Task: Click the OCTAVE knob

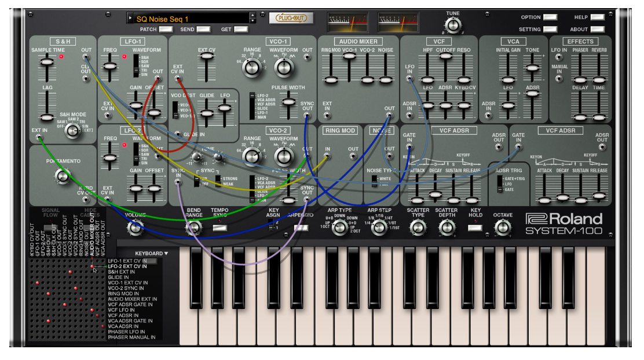Action: point(503,227)
